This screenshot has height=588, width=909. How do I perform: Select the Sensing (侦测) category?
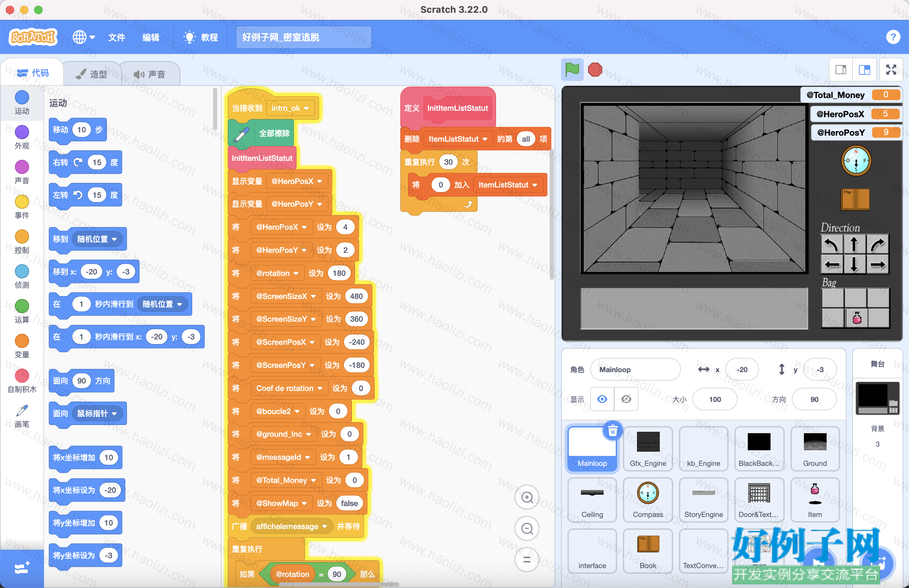click(22, 277)
